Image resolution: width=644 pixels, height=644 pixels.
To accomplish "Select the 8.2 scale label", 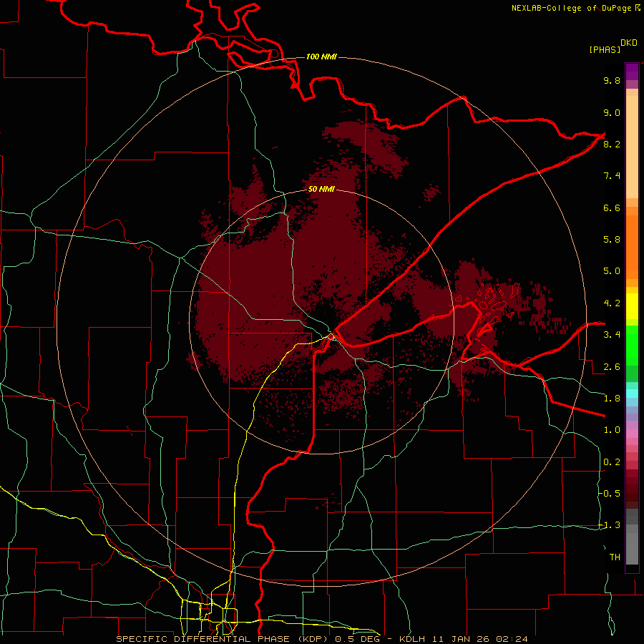I will click(612, 144).
